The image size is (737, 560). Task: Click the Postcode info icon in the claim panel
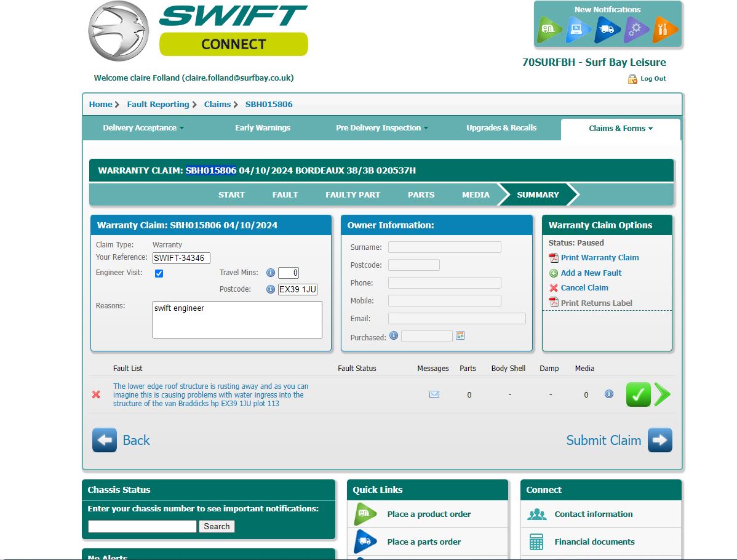(x=270, y=289)
